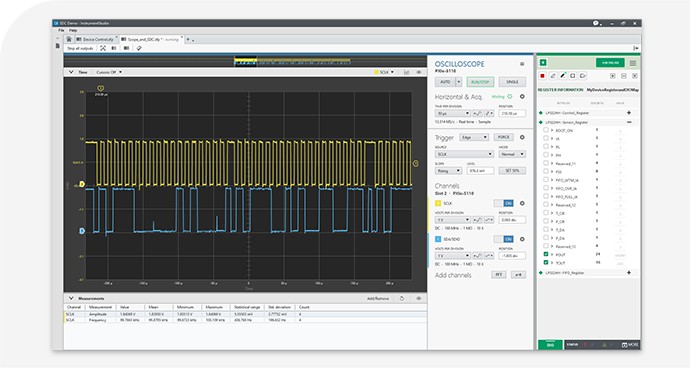690x368 pixels.
Task: Toggle SCLK channel ON switch
Action: point(503,203)
